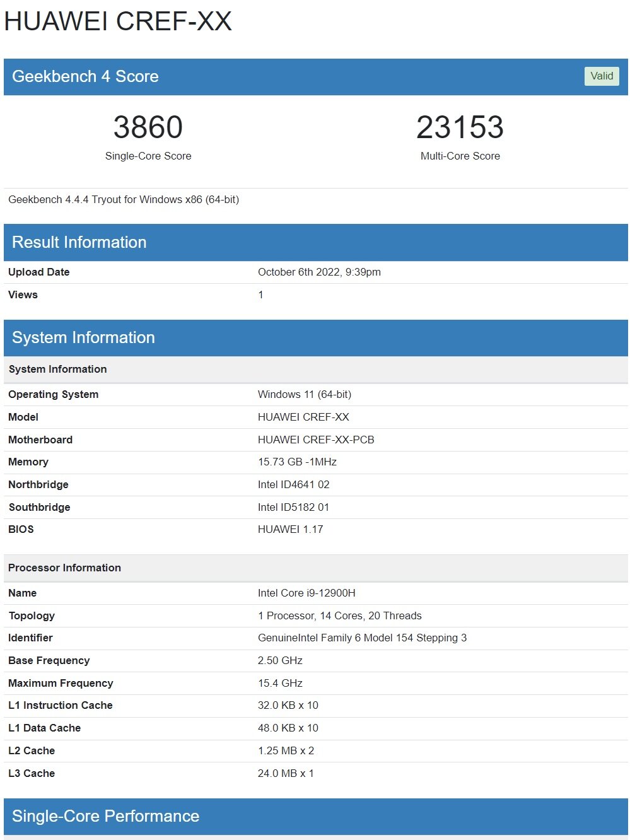Click the Single-Core Score label
Viewport: 630px width, 840px height.
pos(148,156)
